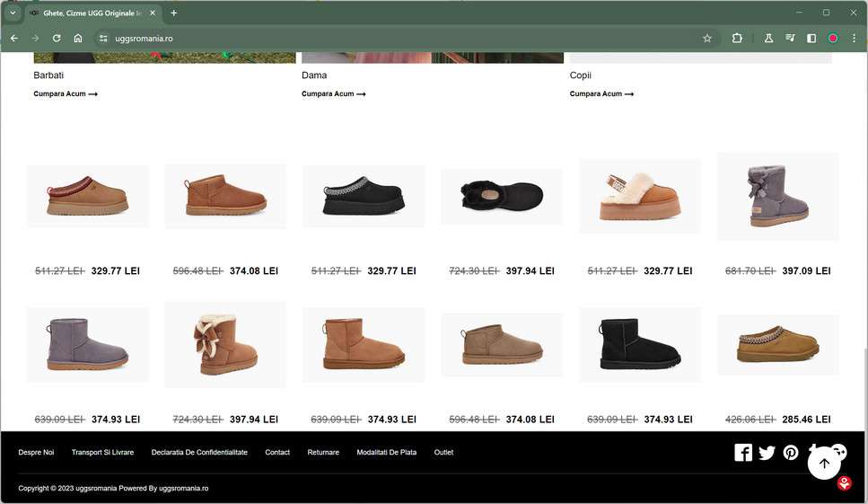The width and height of the screenshot is (868, 504).
Task: Open Declaratia De Confidentialitate link
Action: [x=199, y=453]
